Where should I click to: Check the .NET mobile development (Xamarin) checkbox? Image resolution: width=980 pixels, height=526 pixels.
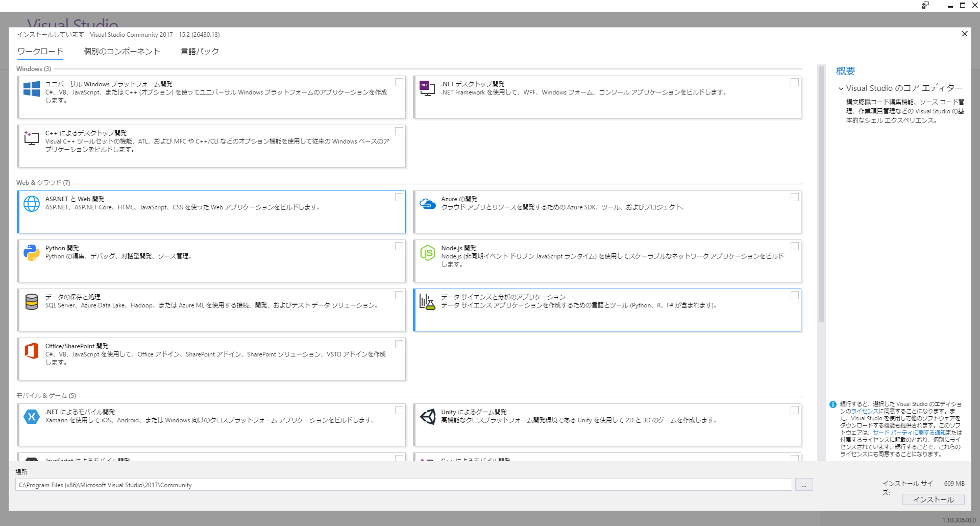[x=399, y=410]
